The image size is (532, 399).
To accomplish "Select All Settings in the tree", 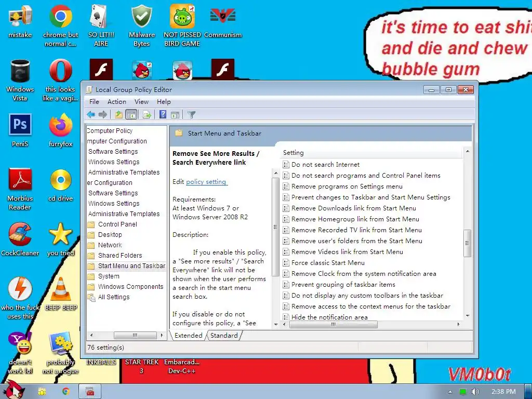I will (x=114, y=297).
